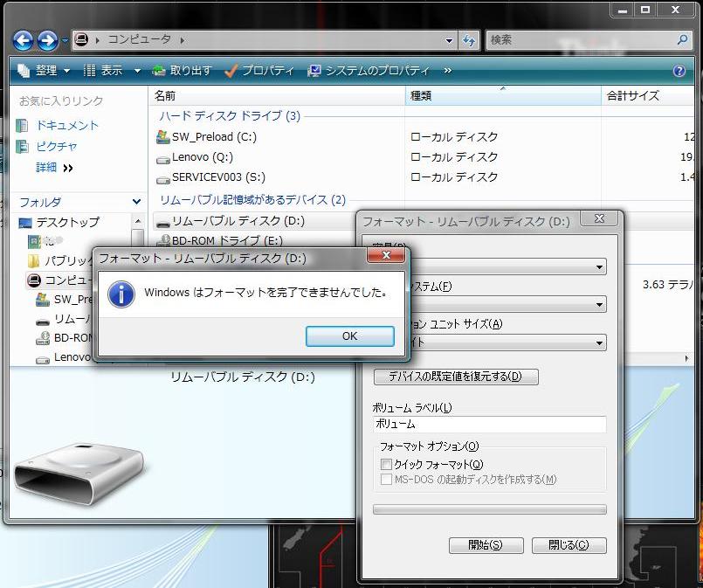Image resolution: width=703 pixels, height=588 pixels.
Task: Open the ドキュメント favorite link
Action: tap(57, 125)
